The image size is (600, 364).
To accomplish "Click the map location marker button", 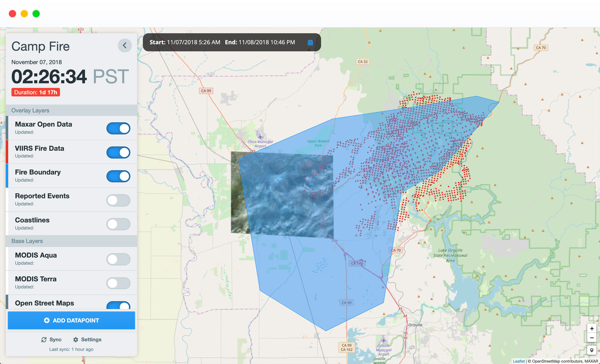I will [592, 350].
